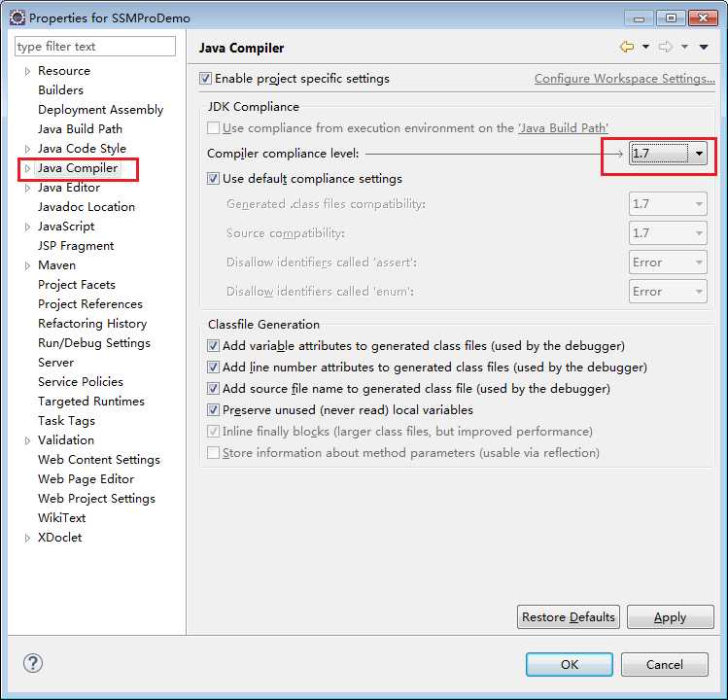Select Refactoring History page
Image resolution: width=728 pixels, height=700 pixels.
[92, 324]
